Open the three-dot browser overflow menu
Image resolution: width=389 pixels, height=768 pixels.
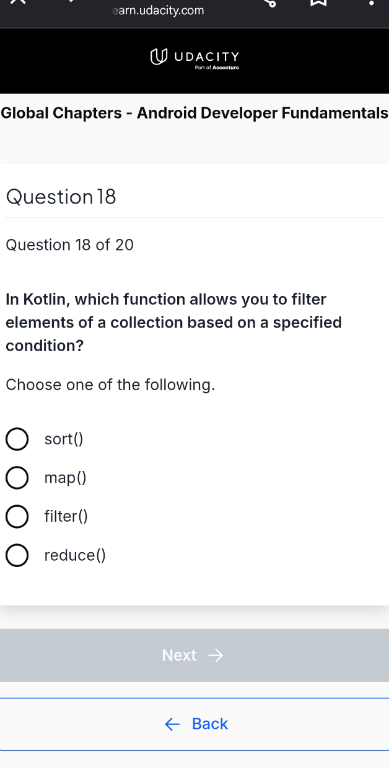click(x=371, y=2)
